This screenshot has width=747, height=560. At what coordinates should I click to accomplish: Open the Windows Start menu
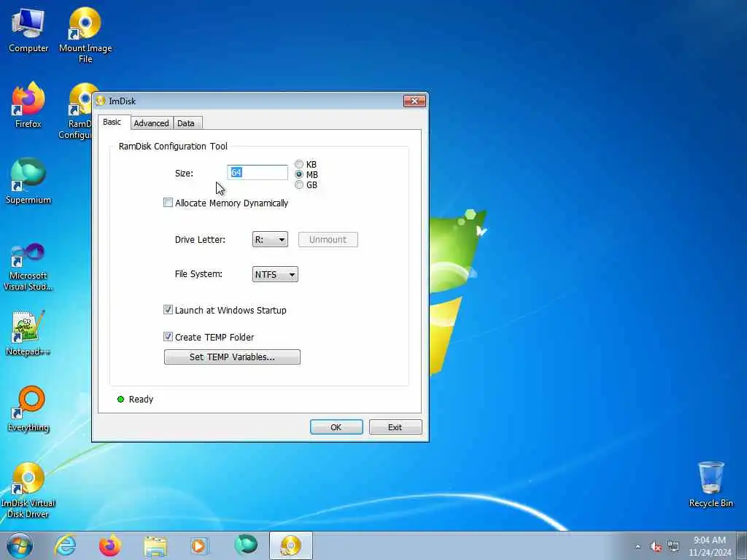click(20, 545)
